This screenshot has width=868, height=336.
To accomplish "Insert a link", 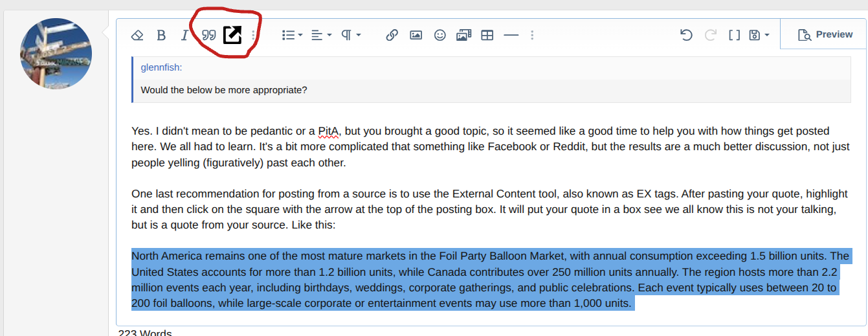I will click(x=392, y=35).
